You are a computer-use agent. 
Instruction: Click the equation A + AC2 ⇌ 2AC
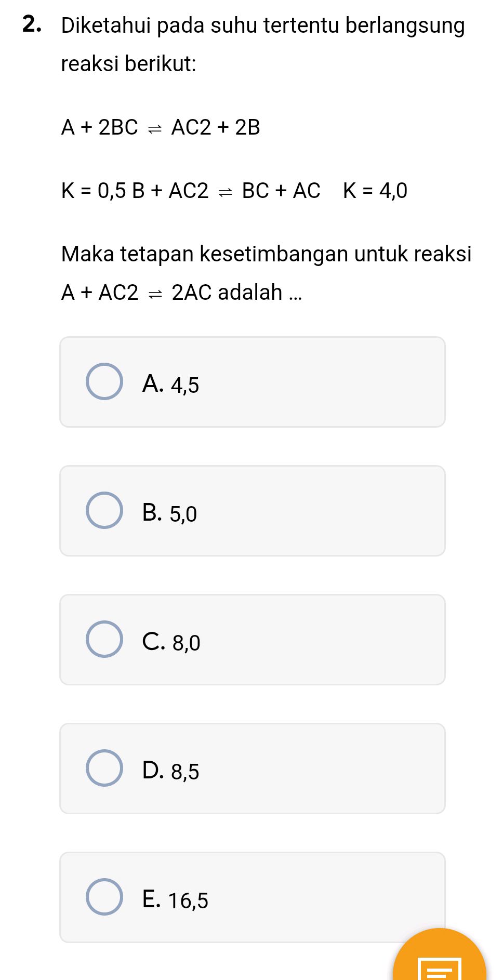[x=135, y=292]
